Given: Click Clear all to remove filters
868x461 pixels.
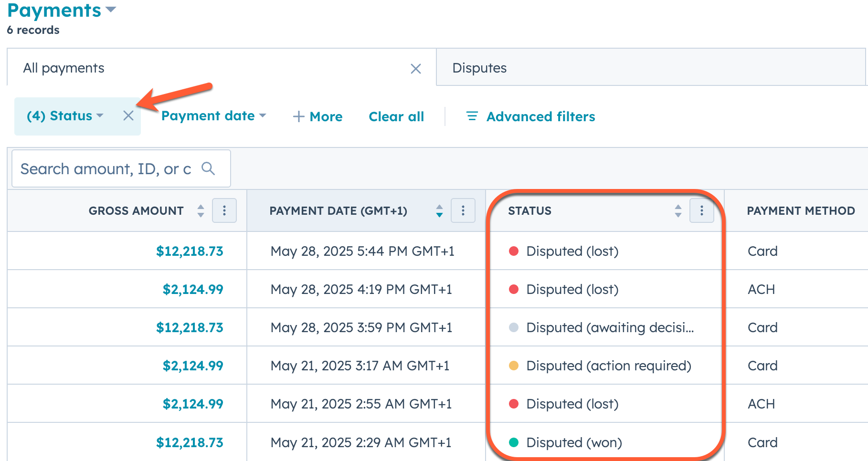Looking at the screenshot, I should [396, 116].
